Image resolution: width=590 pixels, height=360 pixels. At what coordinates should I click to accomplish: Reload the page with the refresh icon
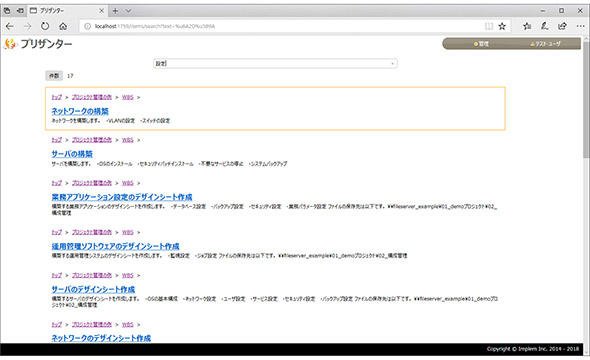45,26
